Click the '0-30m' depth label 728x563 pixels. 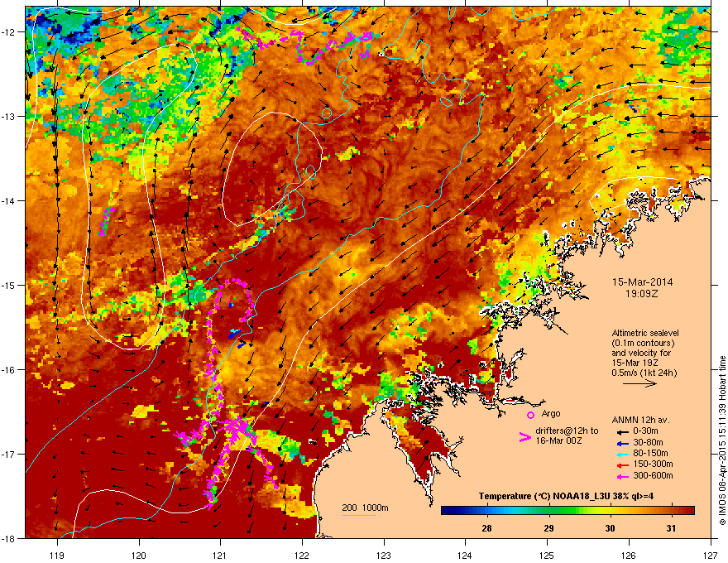coord(645,431)
